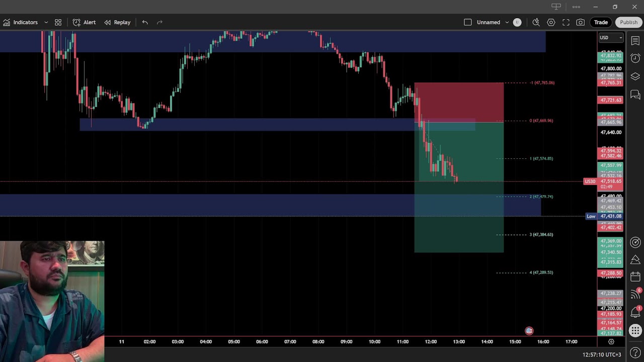Click the 06:00 time axis label
This screenshot has width=644, height=362.
click(x=262, y=342)
